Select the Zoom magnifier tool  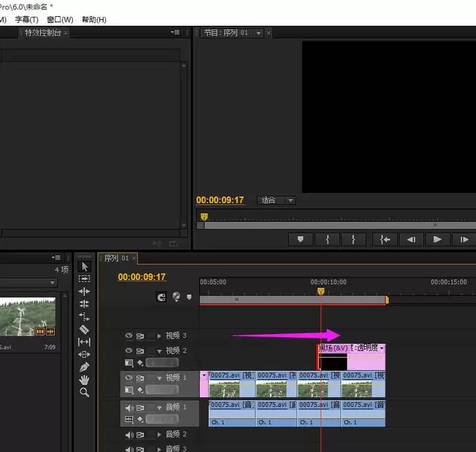pyautogui.click(x=85, y=393)
